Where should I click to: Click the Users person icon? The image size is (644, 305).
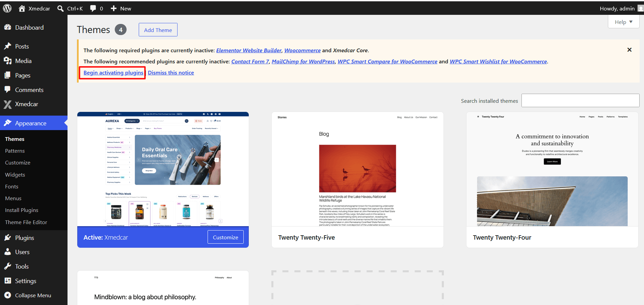(x=8, y=252)
